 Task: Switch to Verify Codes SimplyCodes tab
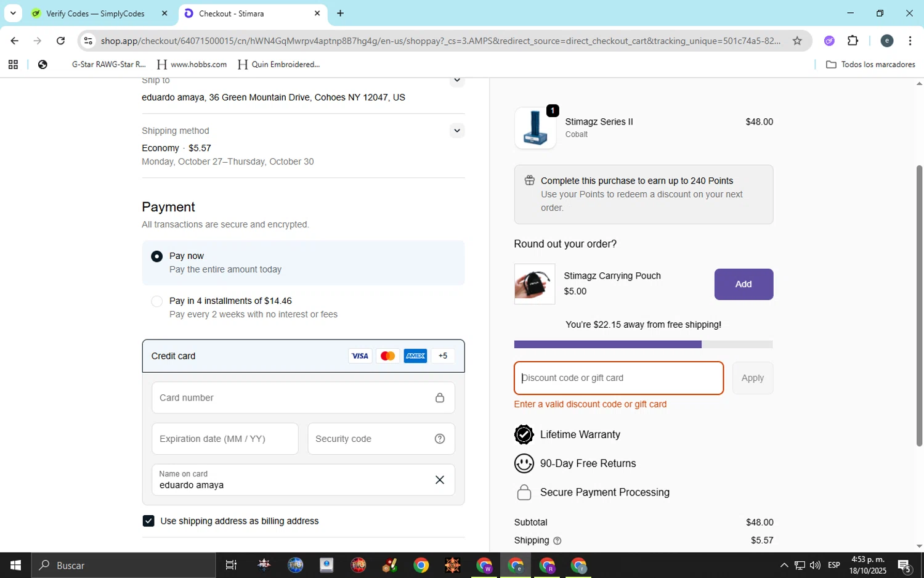(95, 14)
